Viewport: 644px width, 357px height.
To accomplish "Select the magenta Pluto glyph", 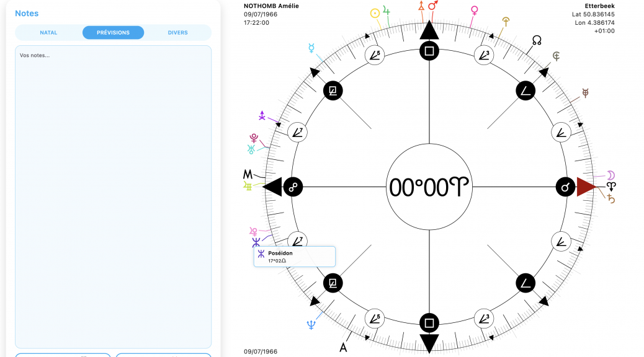I will coord(254,138).
